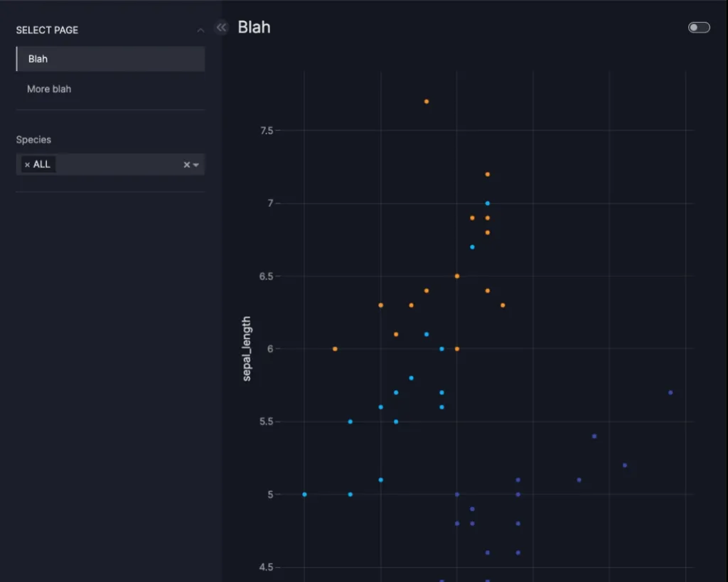Select the topmost orange point above 7.5
The image size is (728, 582).
(427, 102)
